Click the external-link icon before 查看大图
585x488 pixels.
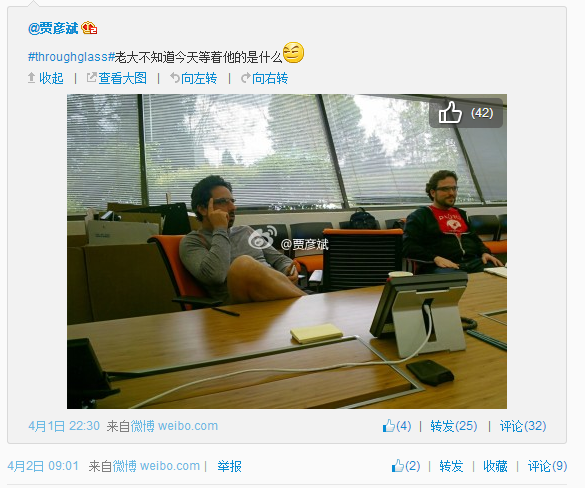point(91,78)
